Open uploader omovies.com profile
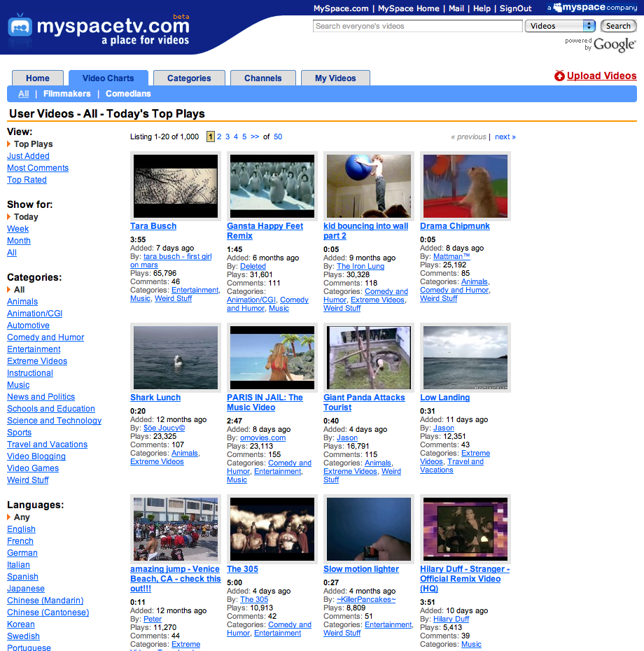644x651 pixels. coord(262,437)
